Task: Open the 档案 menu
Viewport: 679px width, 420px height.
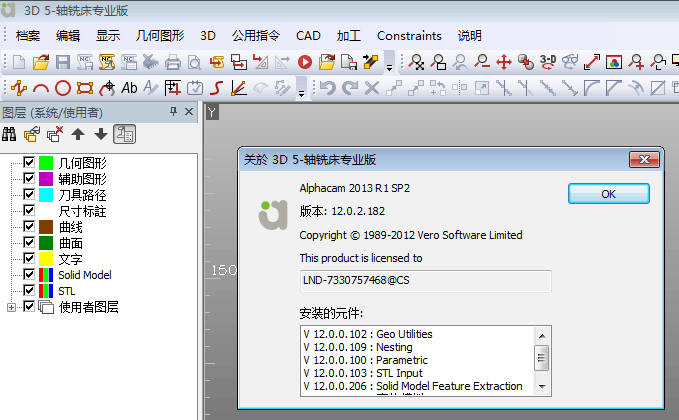Action: (x=28, y=36)
